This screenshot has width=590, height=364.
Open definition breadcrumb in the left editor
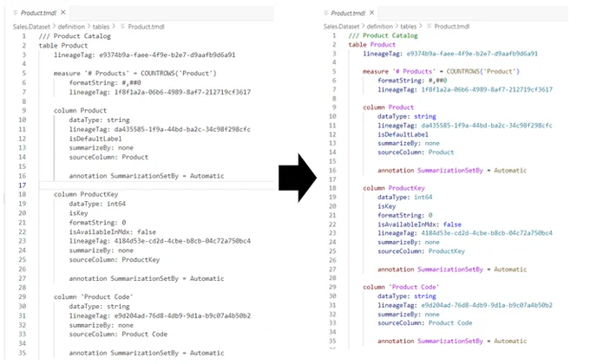pos(71,27)
